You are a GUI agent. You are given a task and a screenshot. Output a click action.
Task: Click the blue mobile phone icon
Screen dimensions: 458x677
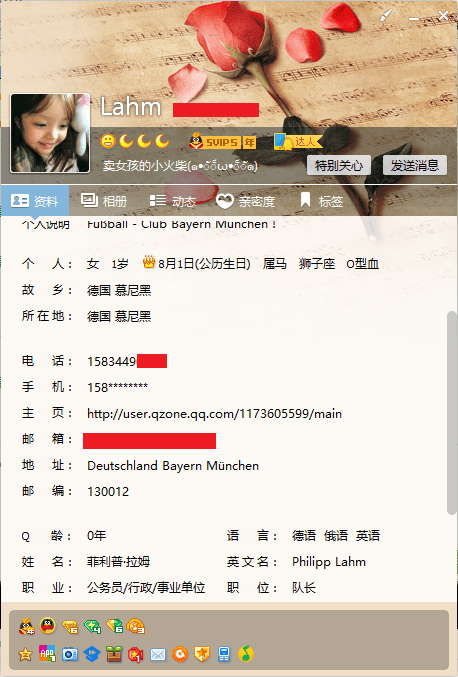(224, 655)
